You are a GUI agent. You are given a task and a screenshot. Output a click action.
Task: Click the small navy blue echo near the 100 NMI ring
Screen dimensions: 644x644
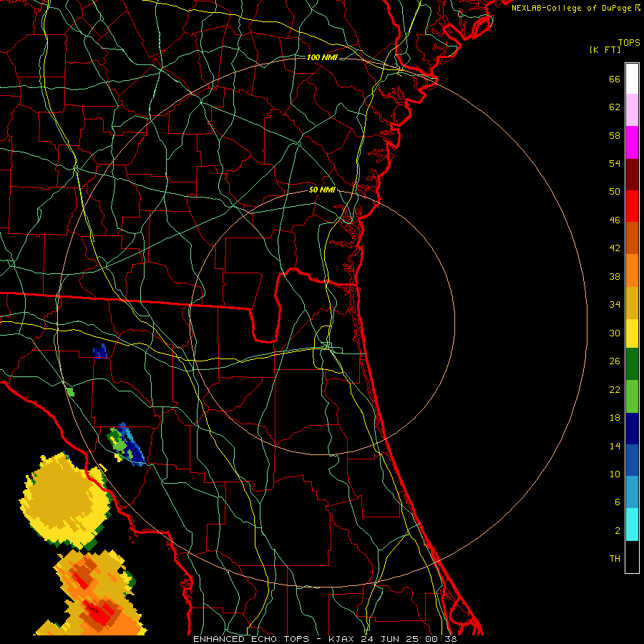100,352
